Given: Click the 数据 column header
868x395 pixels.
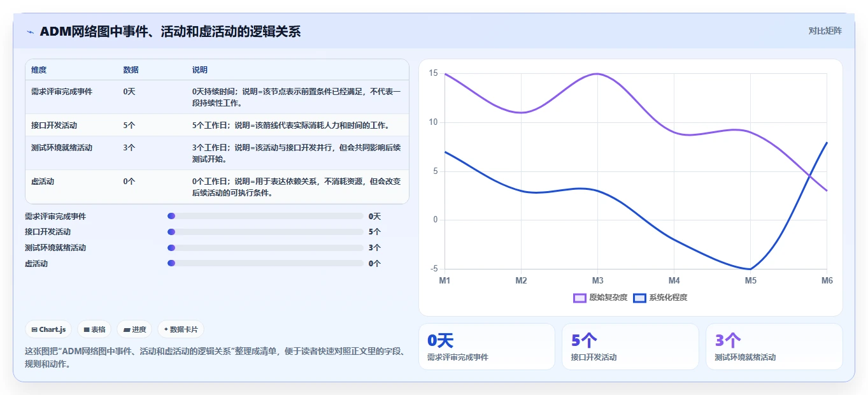Looking at the screenshot, I should tap(131, 70).
